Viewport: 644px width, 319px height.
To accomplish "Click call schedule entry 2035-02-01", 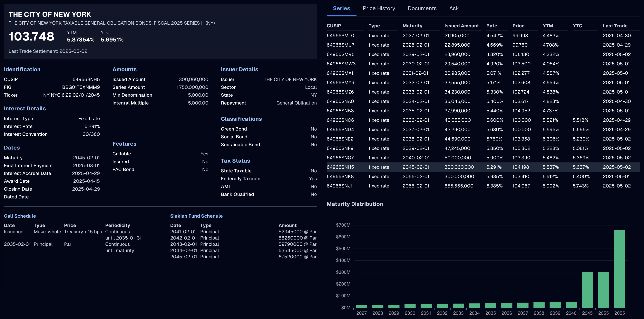I will (17, 244).
